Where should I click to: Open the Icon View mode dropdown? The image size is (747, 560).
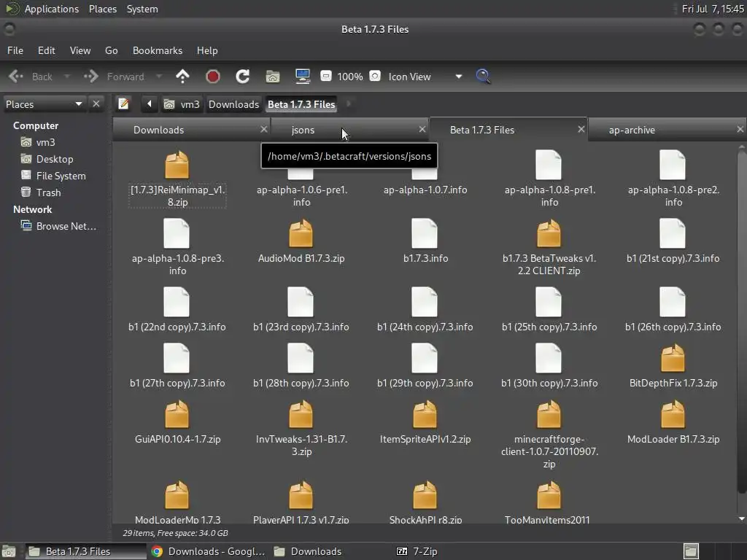click(425, 77)
